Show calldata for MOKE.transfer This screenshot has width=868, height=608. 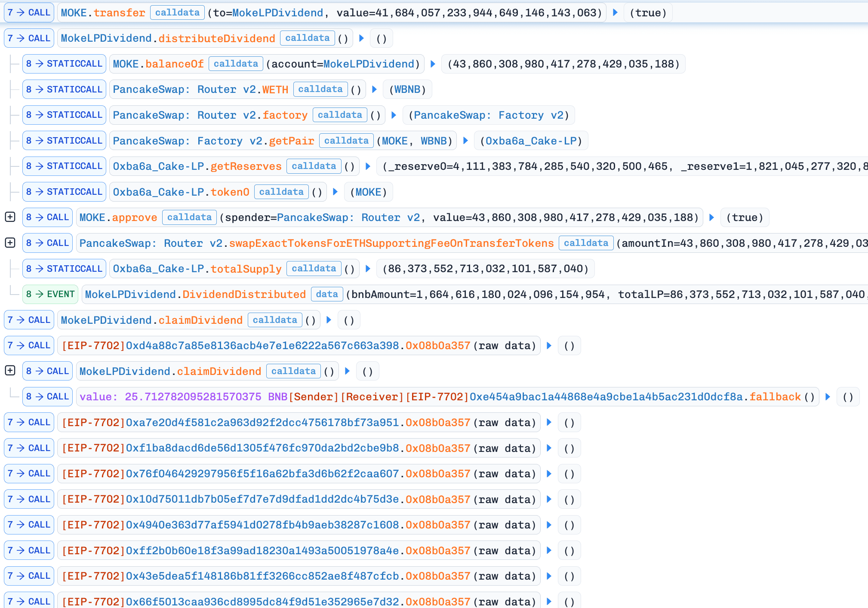[x=177, y=12]
